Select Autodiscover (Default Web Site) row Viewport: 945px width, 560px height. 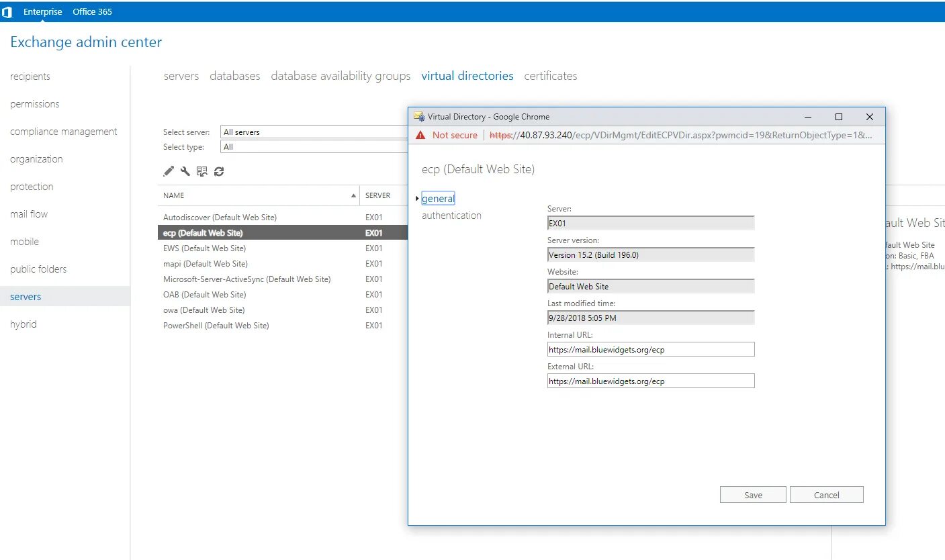pyautogui.click(x=283, y=218)
